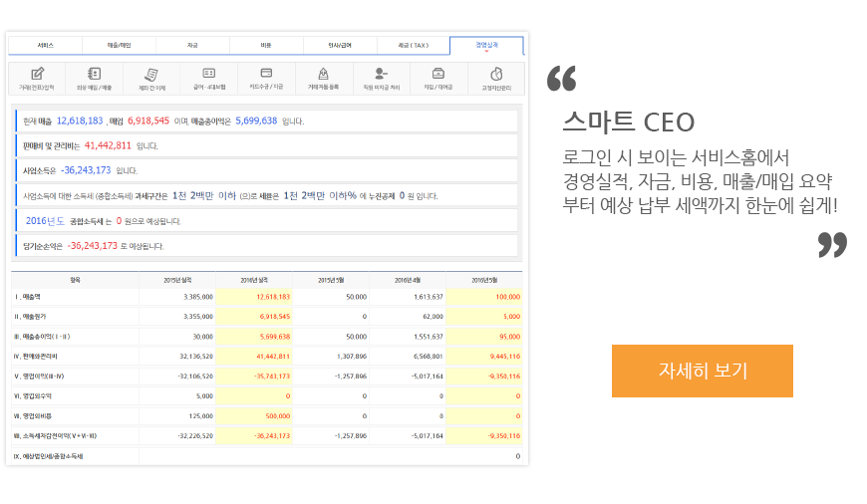Click the 2016년 4월 column header

(408, 280)
